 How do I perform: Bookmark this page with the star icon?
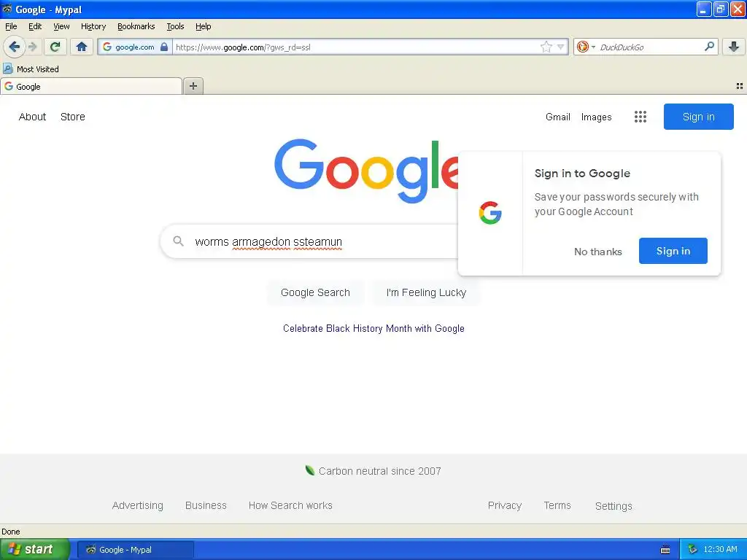point(546,47)
